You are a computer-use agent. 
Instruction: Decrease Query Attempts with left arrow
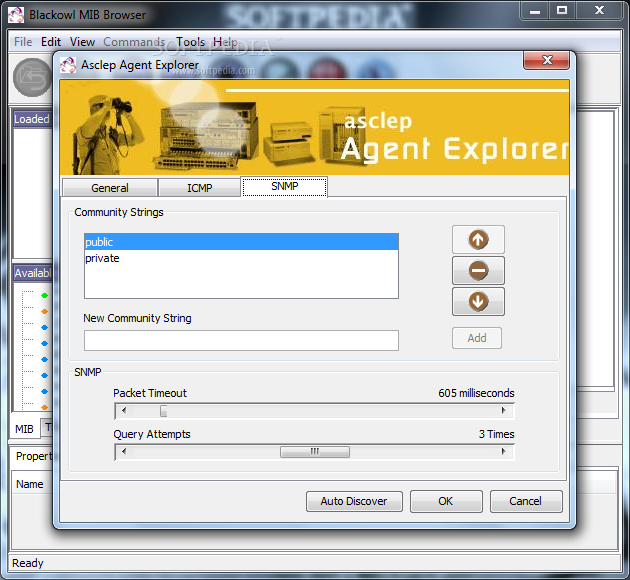point(124,451)
